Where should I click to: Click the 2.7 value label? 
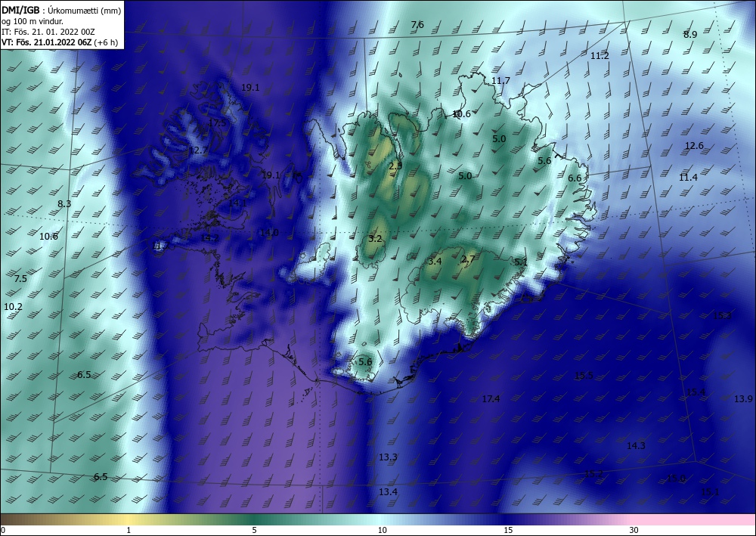tap(468, 259)
